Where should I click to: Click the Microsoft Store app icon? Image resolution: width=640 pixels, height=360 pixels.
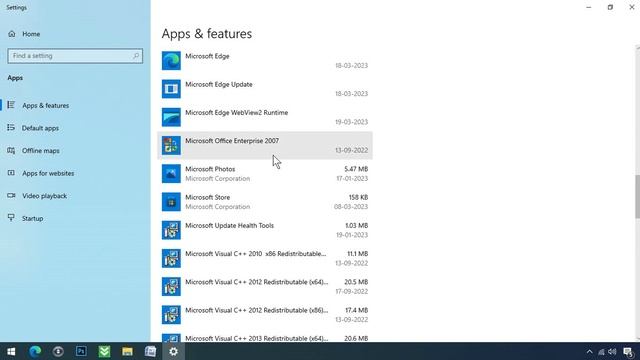[x=171, y=202]
